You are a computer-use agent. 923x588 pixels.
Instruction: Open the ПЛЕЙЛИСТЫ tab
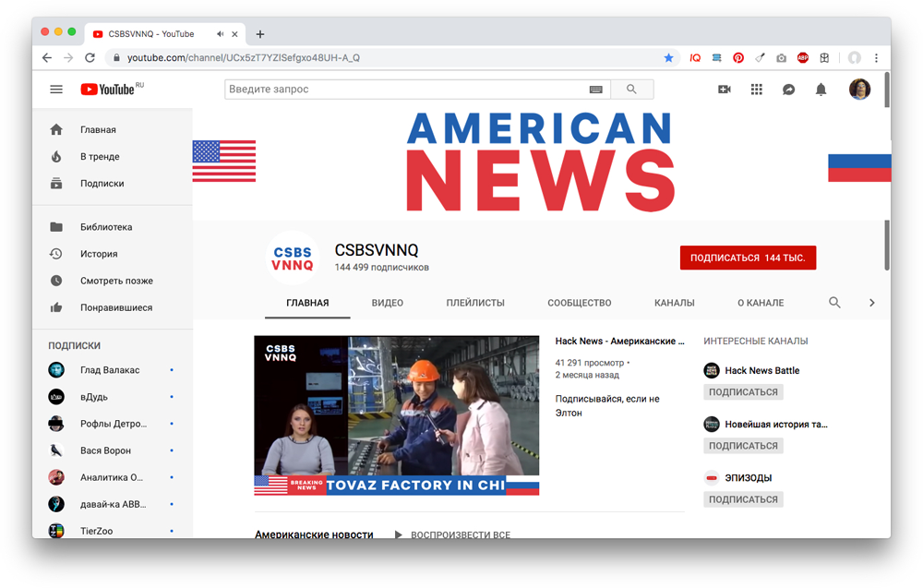pos(475,303)
